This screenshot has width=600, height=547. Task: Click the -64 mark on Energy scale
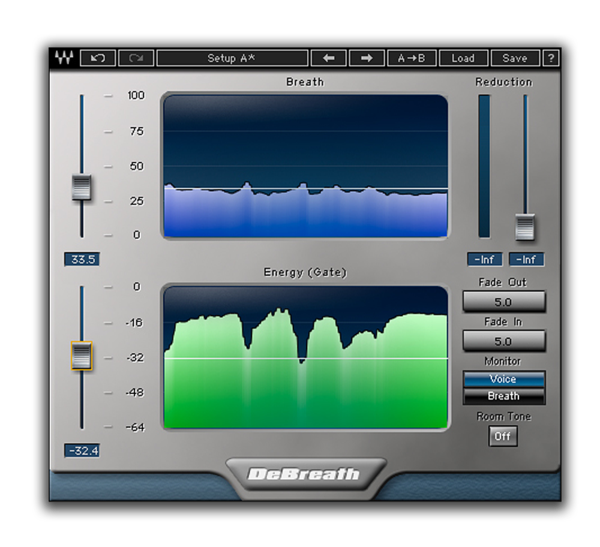click(135, 427)
